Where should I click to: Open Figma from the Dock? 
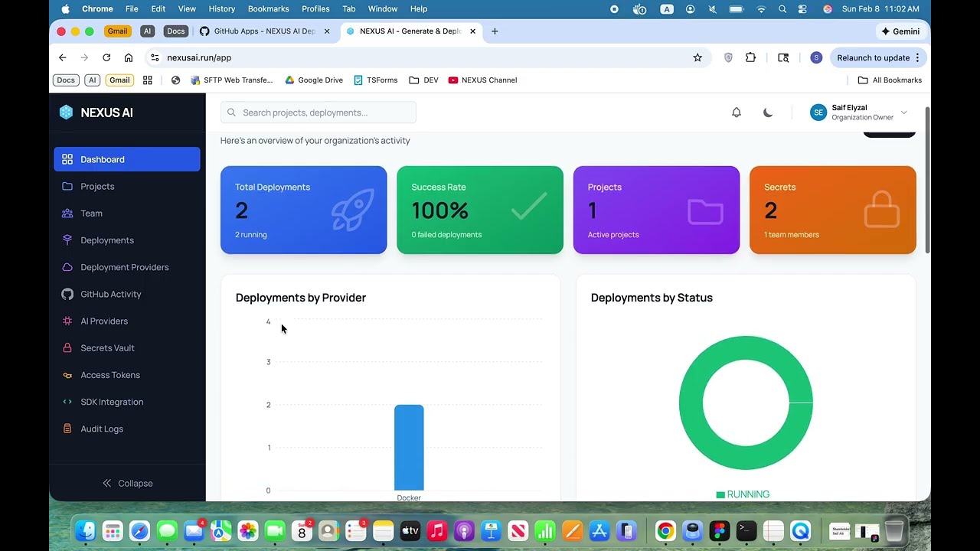719,530
